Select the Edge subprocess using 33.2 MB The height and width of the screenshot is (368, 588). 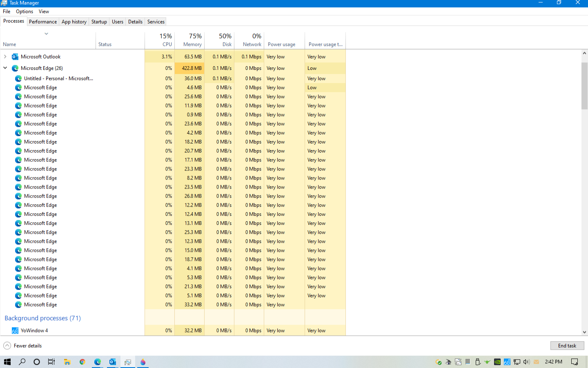pos(173,305)
